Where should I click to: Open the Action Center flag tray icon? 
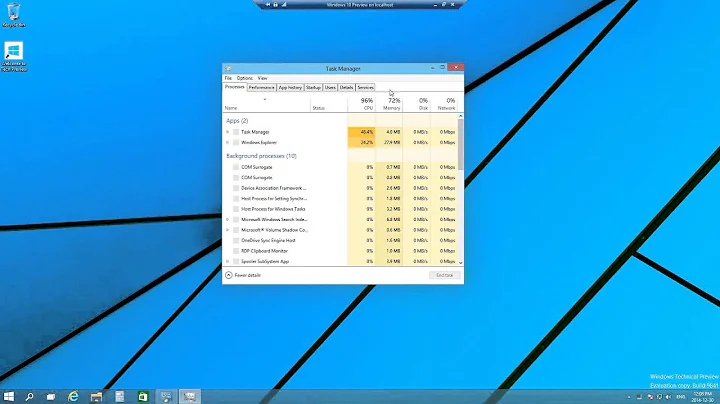(x=650, y=397)
